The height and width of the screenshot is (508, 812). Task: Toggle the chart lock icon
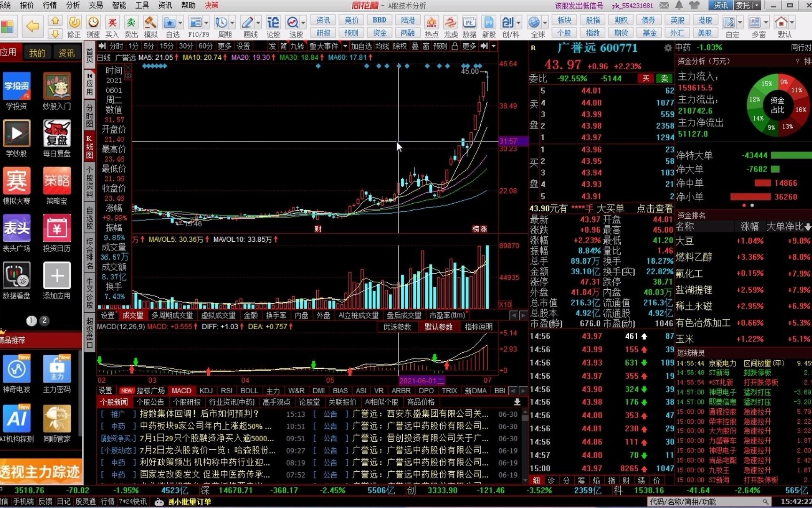(455, 46)
